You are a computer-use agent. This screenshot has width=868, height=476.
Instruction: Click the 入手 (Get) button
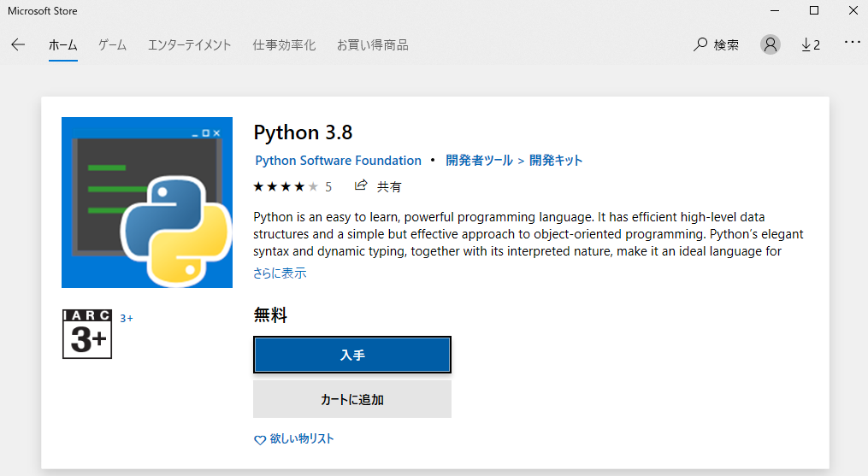(x=352, y=355)
